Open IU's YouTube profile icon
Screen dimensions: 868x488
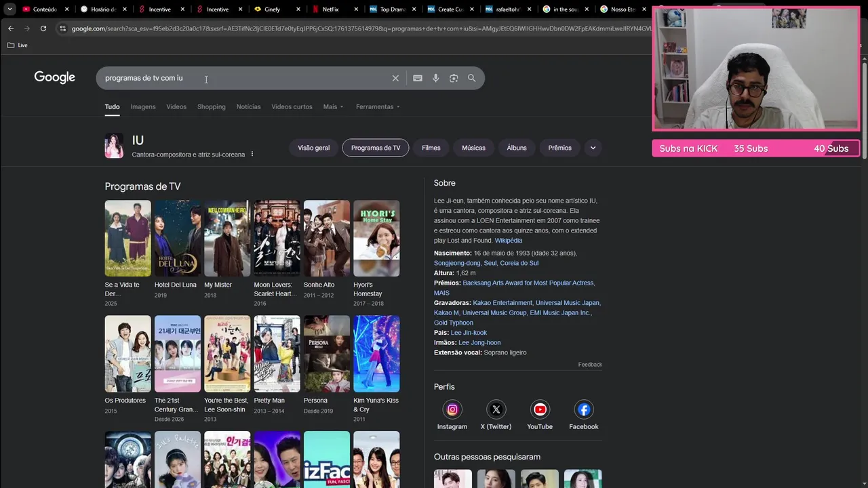[x=540, y=409]
